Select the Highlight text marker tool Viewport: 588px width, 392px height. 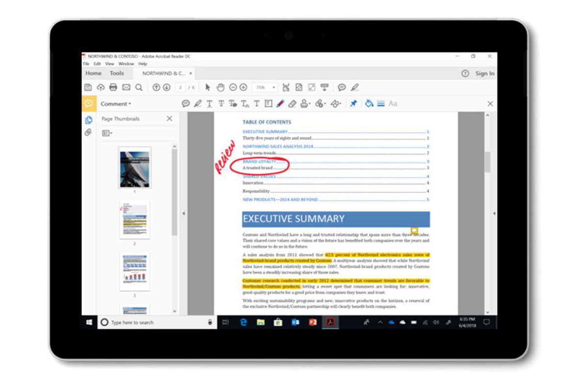pyautogui.click(x=197, y=103)
